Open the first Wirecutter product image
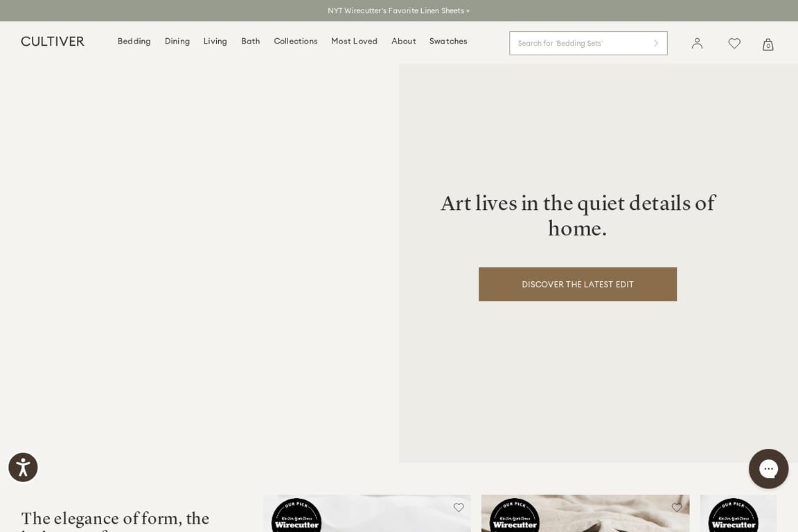 point(367,513)
